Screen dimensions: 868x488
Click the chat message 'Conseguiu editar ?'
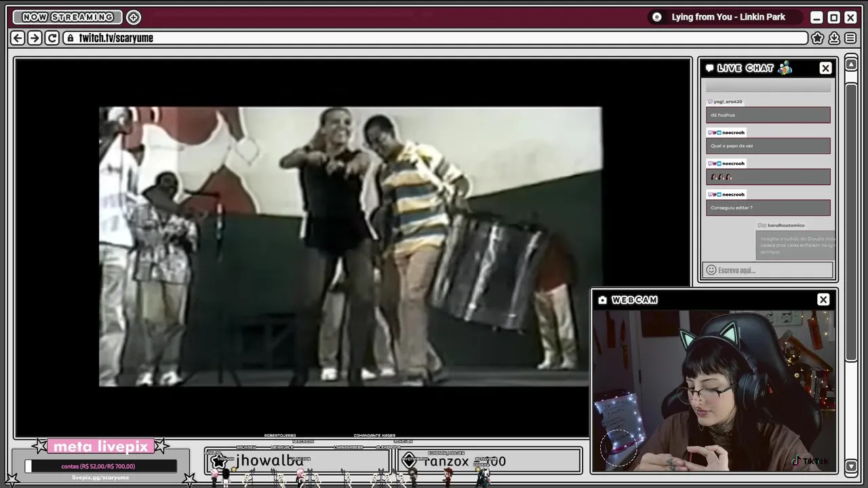click(768, 207)
